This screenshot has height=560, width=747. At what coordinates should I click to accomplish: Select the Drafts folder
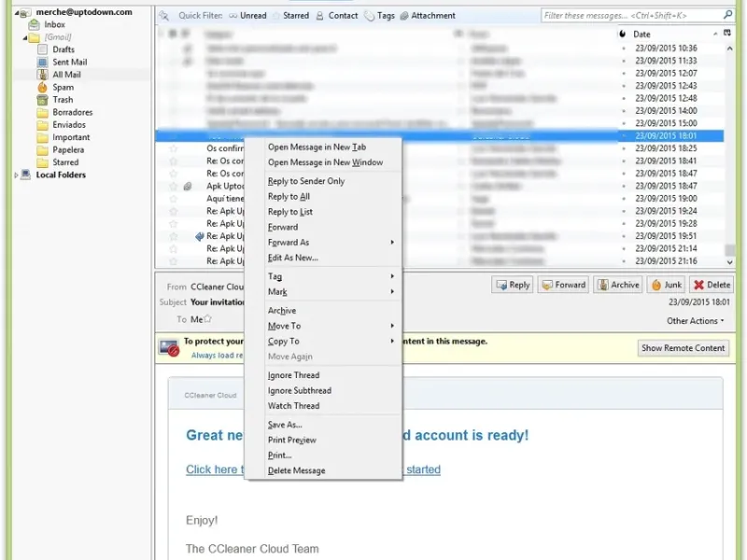point(63,49)
